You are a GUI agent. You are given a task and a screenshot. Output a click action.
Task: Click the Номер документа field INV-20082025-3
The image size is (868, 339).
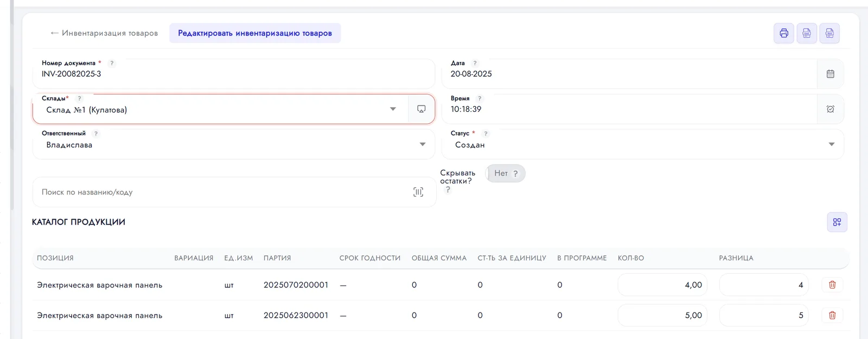234,74
